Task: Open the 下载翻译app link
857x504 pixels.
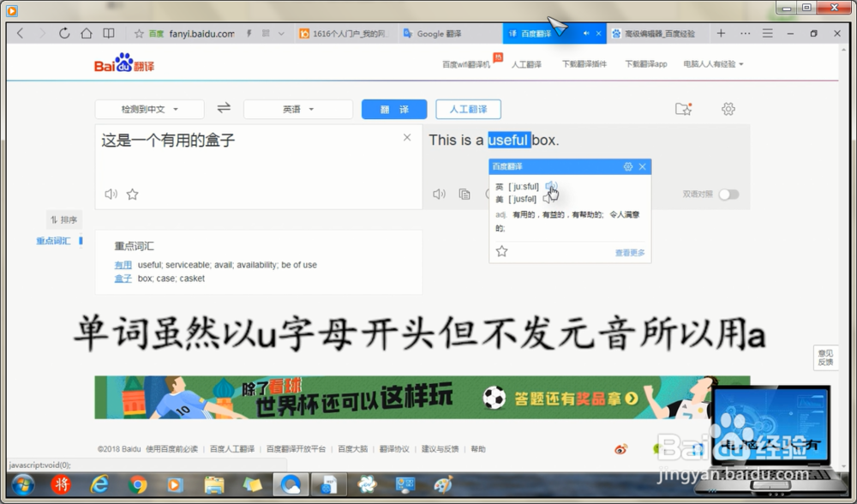Action: tap(646, 64)
